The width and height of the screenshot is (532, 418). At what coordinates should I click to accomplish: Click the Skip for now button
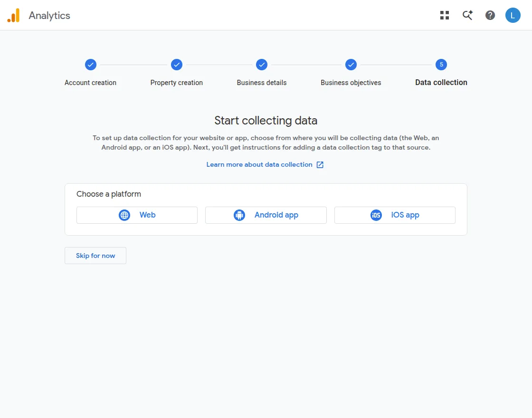[x=95, y=256]
